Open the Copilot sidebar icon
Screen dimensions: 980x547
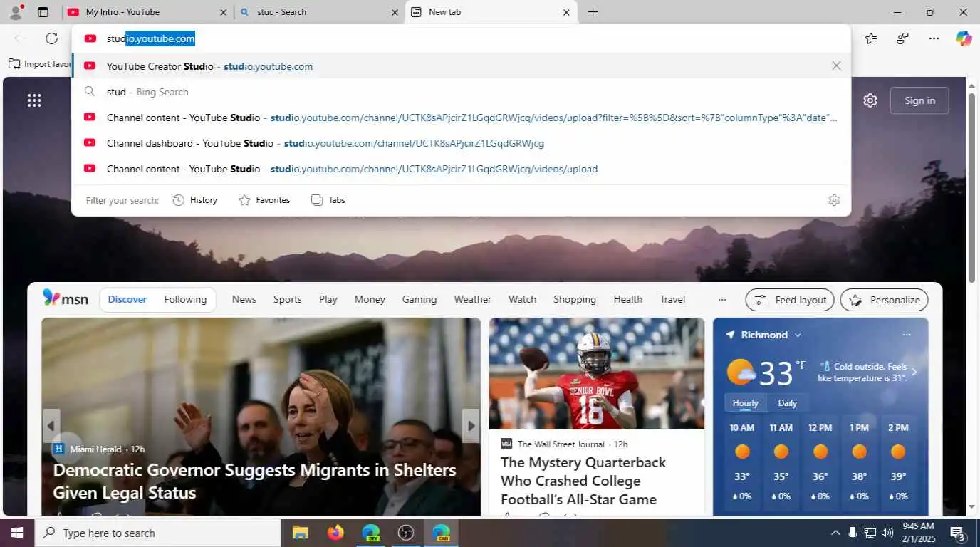click(x=964, y=38)
